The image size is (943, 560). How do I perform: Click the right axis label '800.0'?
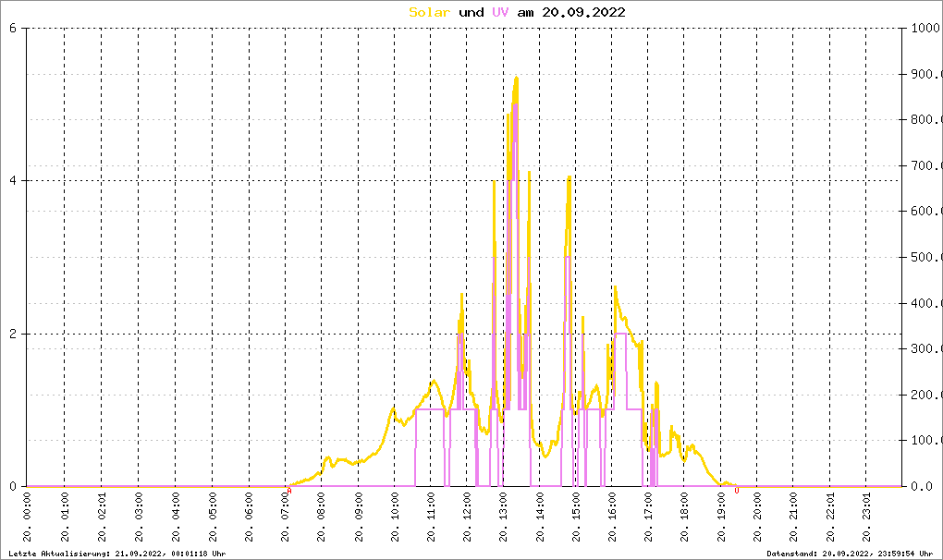point(925,119)
